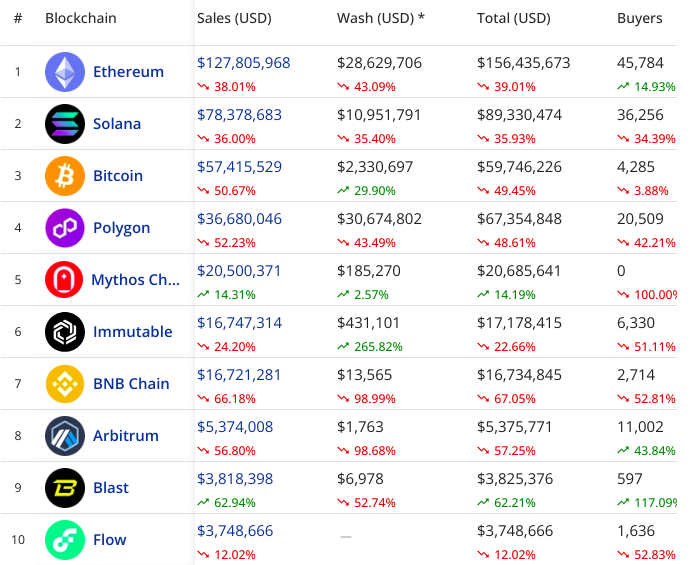The height and width of the screenshot is (565, 692).
Task: Click the BNB Chain logo icon
Action: point(65,384)
